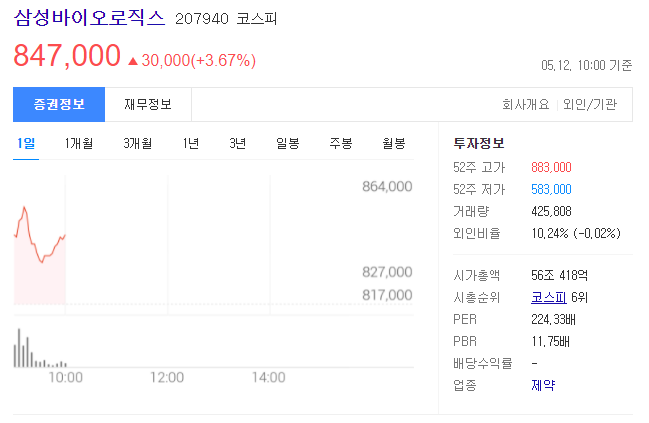Click the intraday price line chart
This screenshot has width=649, height=423.
40,255
